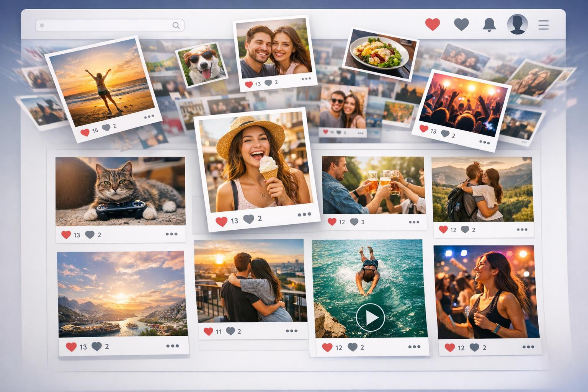
Task: Open more options on beach sunset photo
Action: pos(149,117)
